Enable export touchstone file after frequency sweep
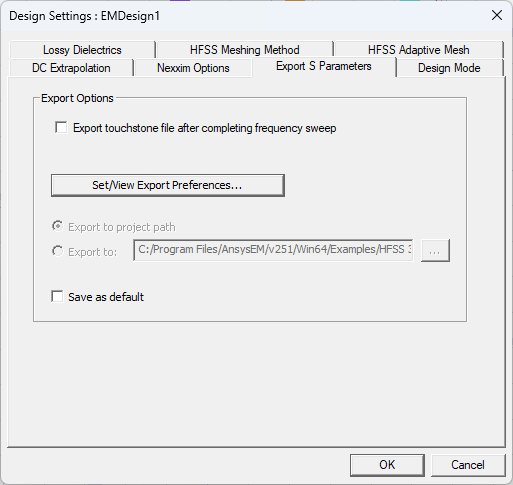Screen dimensions: 513x485 click(61, 128)
